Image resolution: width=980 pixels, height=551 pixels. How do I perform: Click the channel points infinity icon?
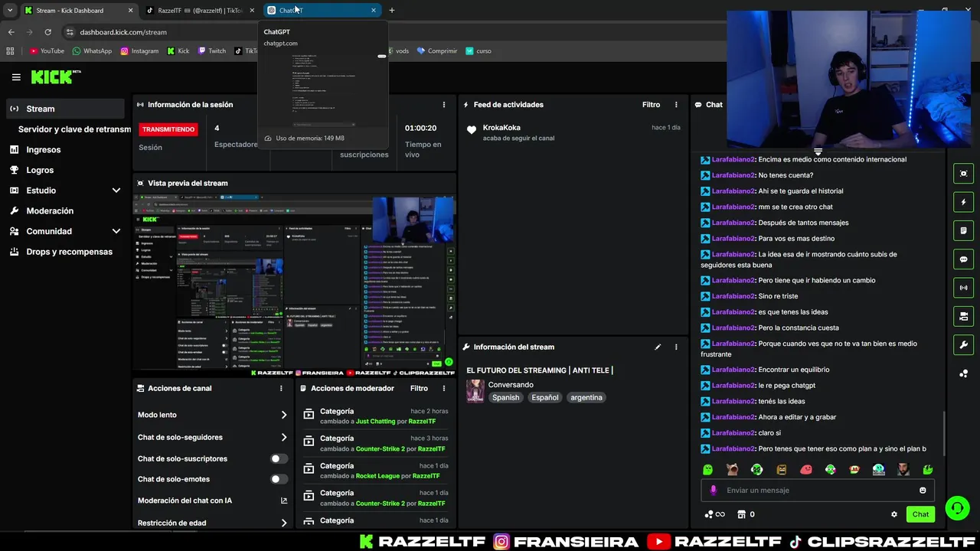click(714, 514)
